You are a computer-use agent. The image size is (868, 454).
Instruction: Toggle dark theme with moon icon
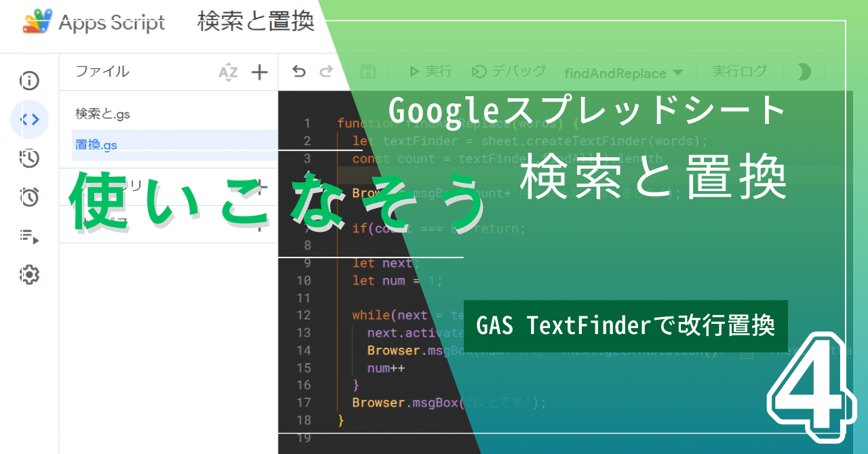(803, 71)
